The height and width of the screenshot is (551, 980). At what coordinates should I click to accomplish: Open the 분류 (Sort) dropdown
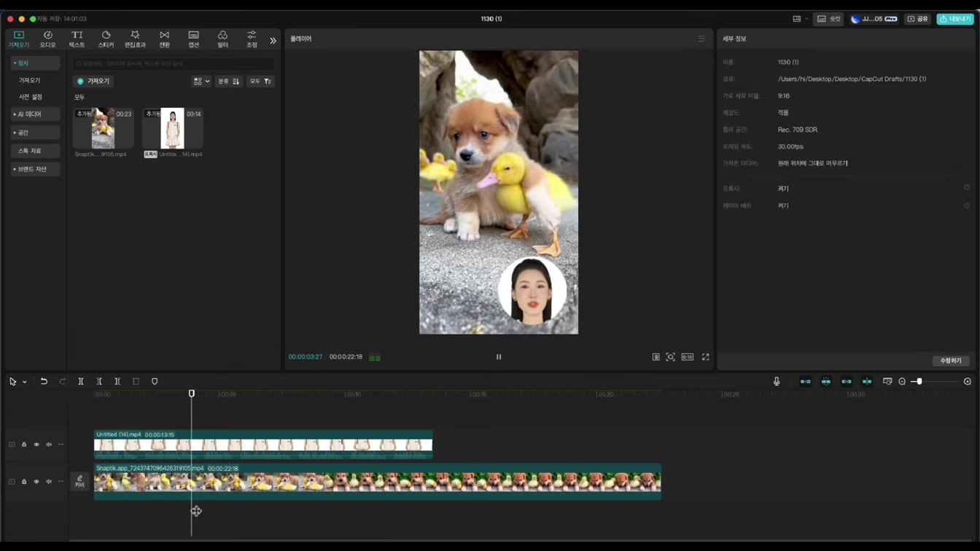[x=228, y=82]
